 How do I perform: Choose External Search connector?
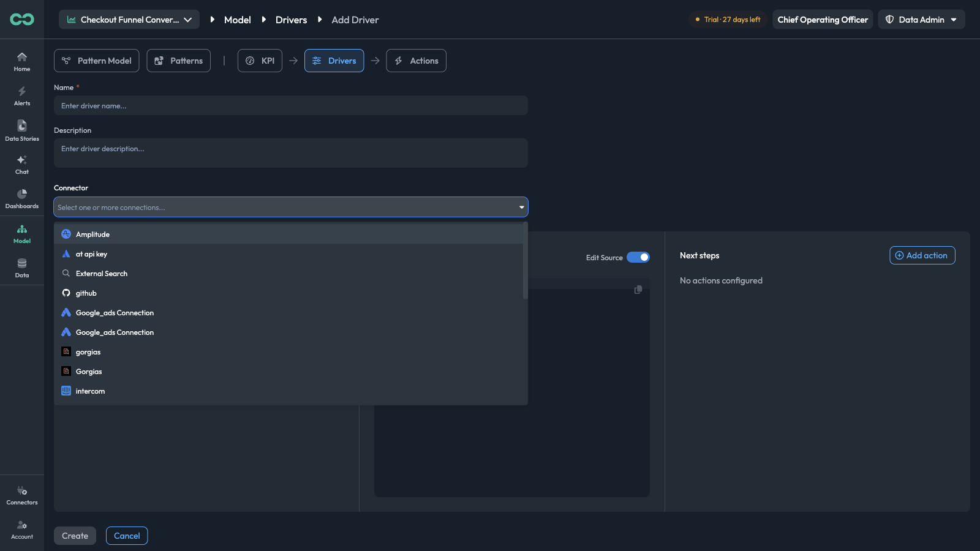pos(288,274)
